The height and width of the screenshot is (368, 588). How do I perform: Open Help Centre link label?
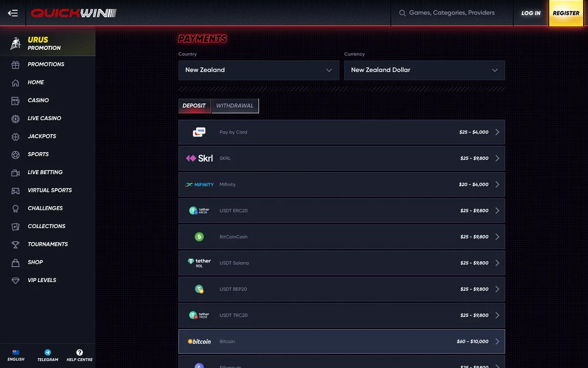(79, 360)
